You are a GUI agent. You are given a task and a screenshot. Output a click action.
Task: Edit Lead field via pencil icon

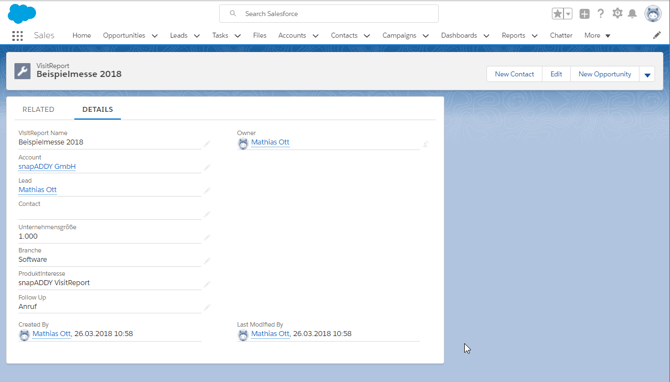[207, 191]
